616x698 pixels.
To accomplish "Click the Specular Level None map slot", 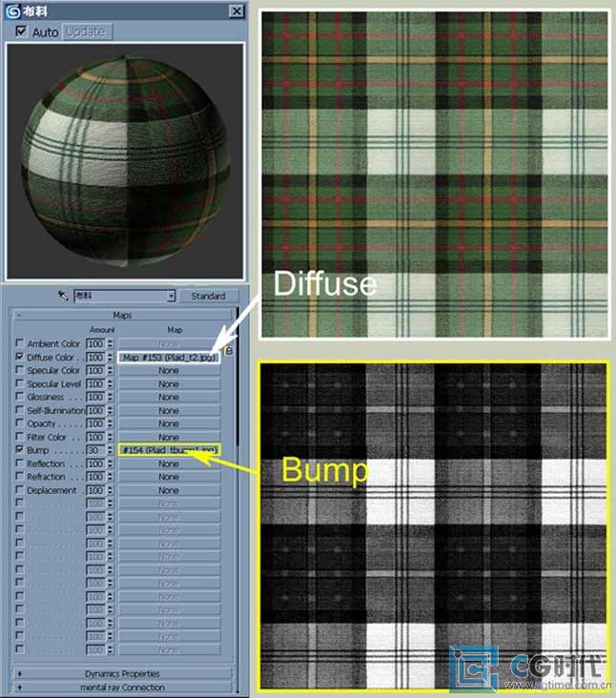I will (169, 383).
